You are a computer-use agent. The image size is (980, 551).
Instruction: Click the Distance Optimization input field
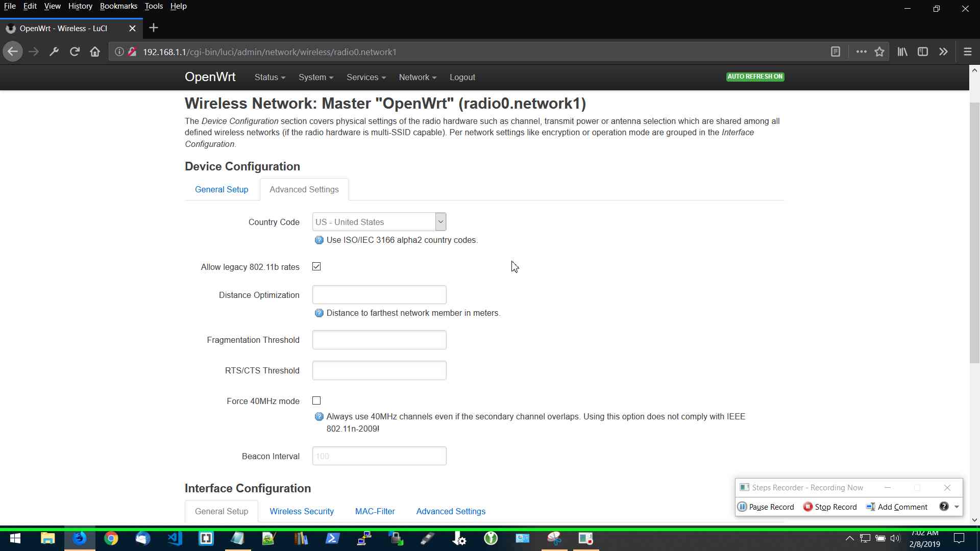click(x=379, y=295)
